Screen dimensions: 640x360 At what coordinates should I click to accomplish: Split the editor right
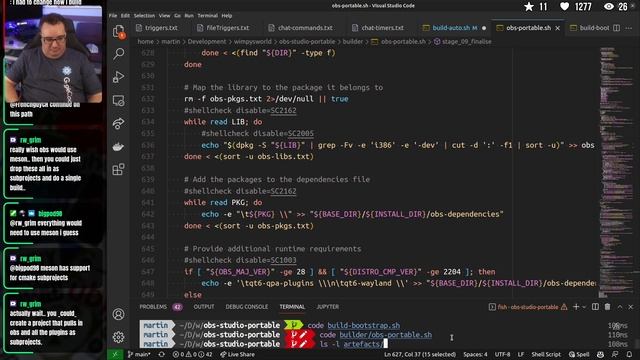[616, 28]
